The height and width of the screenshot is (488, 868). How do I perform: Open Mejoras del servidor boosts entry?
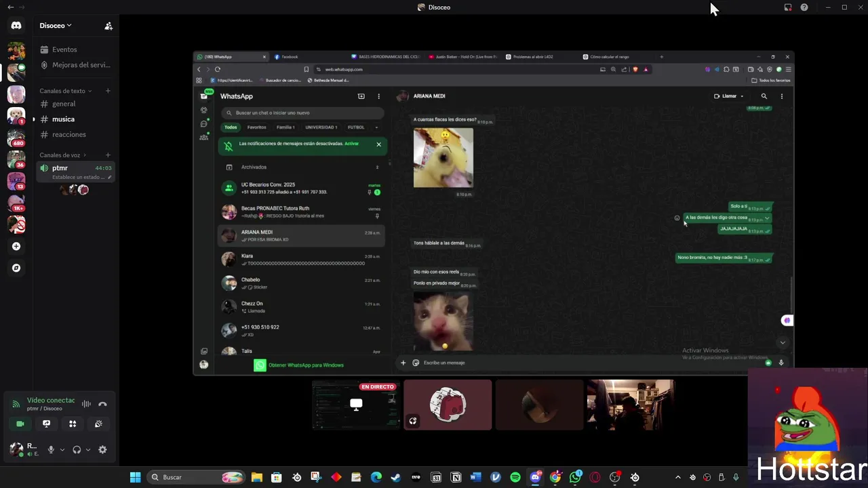75,65
